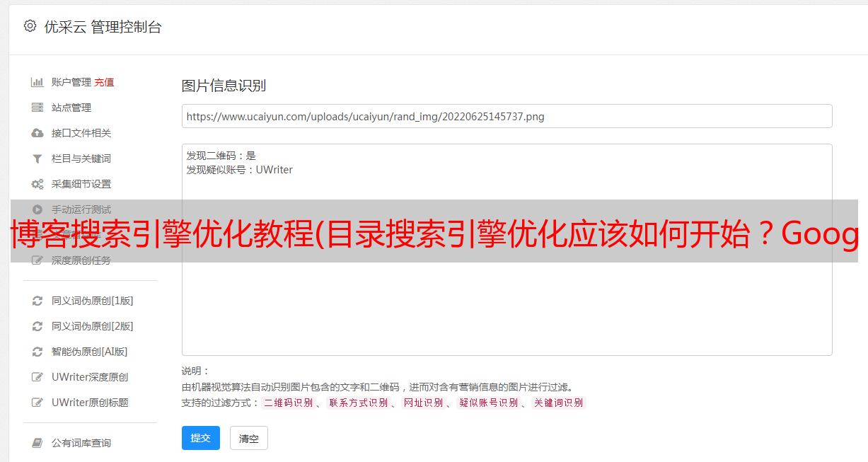Click the server icon for 站点管理
This screenshot has width=868, height=462.
37,108
